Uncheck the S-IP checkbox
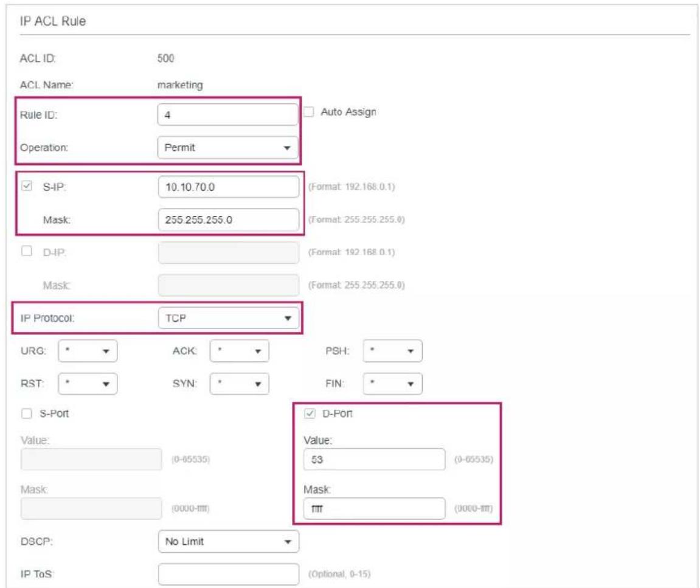 27,185
